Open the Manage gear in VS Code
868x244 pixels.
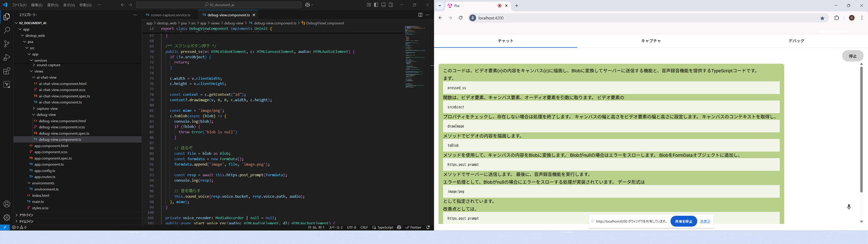7,217
